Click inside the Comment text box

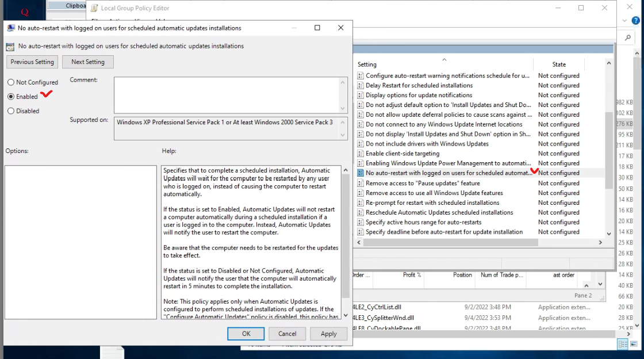coord(227,95)
